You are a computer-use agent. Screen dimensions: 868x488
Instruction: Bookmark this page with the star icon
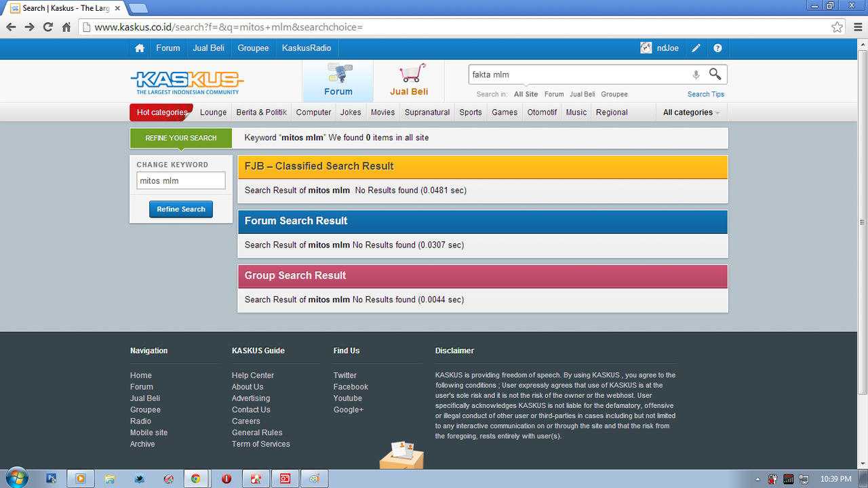(x=837, y=27)
